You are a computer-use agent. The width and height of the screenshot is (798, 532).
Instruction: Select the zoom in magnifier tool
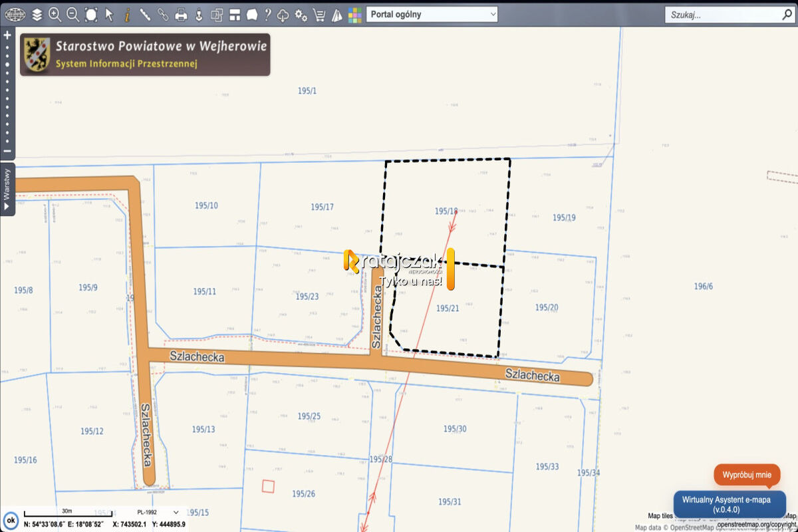[55, 14]
